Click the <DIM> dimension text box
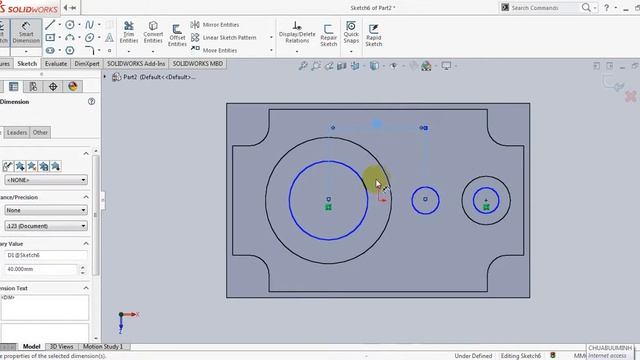 pos(44,307)
